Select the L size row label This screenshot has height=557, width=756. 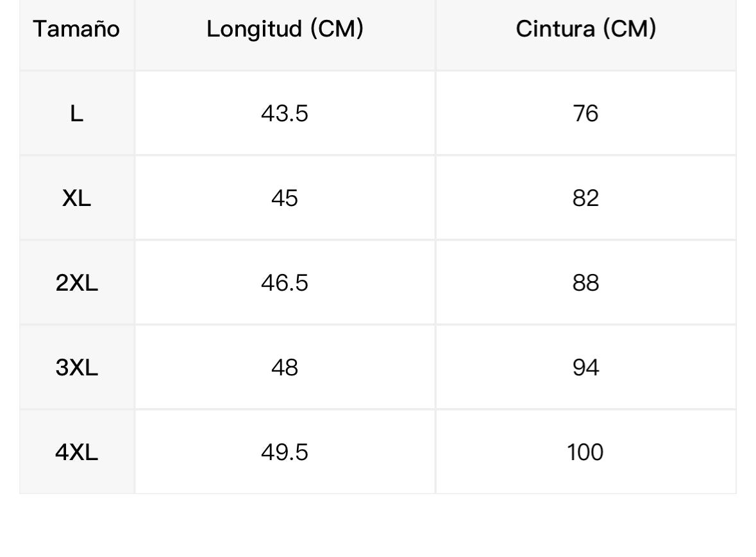pos(76,114)
